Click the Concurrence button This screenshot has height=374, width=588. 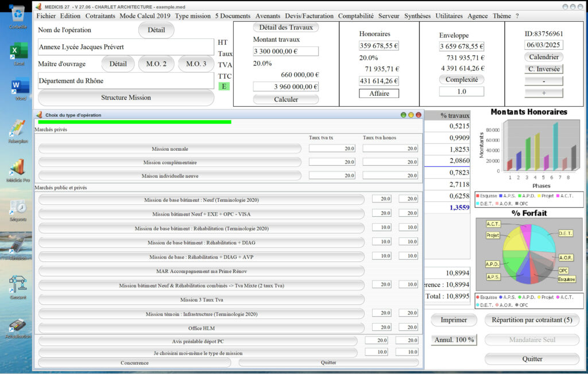[134, 363]
